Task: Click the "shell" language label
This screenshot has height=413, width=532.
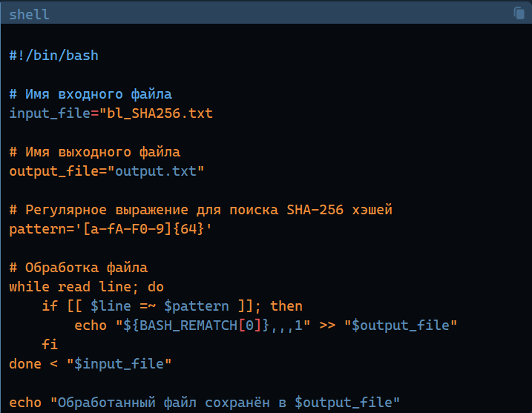Action: [29, 15]
